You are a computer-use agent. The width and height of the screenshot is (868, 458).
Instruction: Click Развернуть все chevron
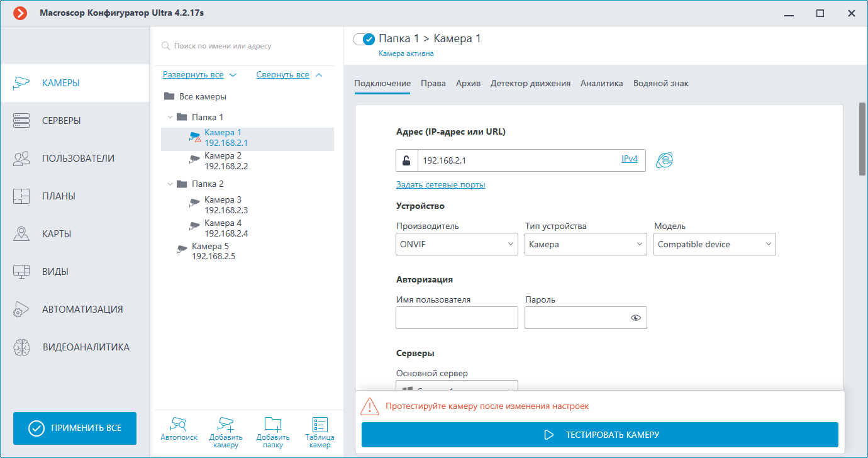(233, 75)
